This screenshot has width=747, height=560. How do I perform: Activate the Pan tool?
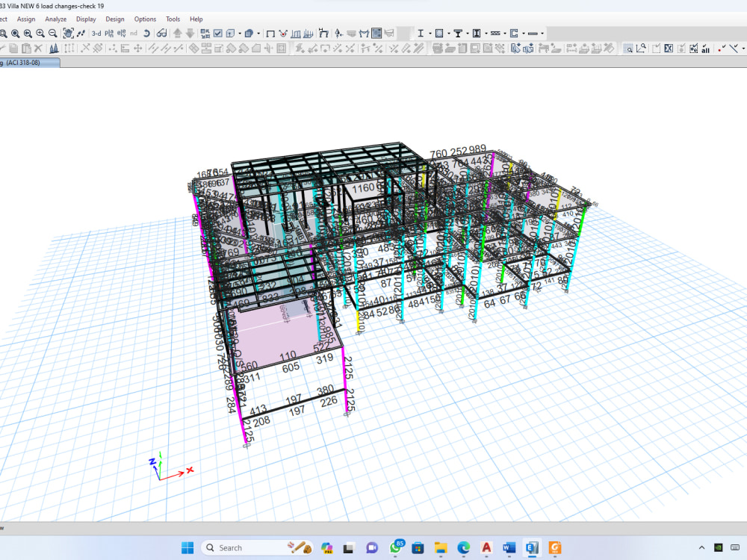tap(67, 33)
